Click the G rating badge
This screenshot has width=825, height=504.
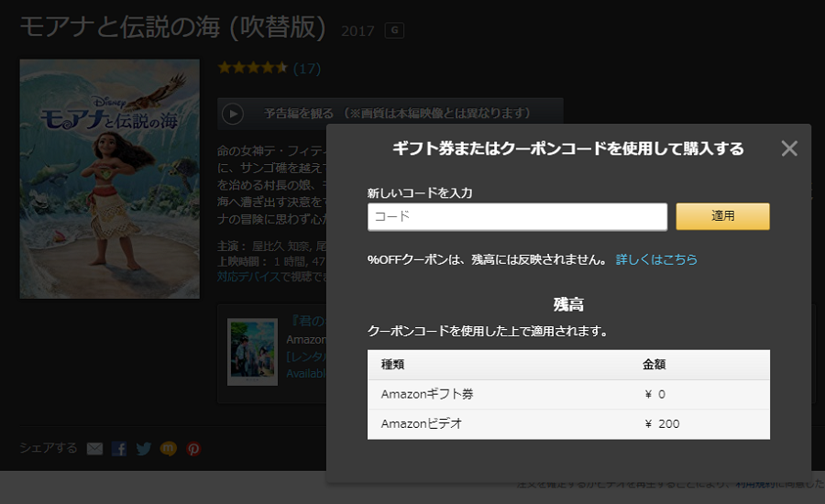(394, 30)
